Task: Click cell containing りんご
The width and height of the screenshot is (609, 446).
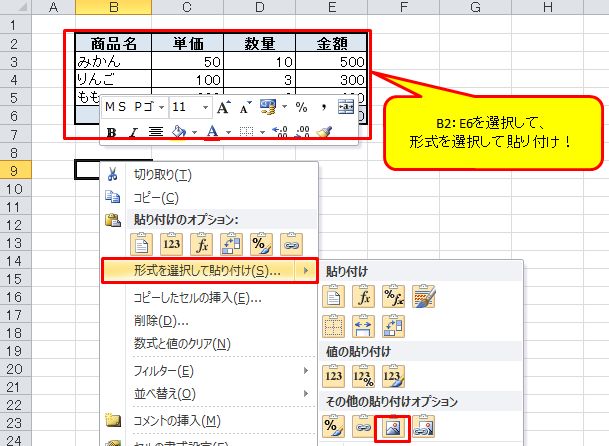Action: 113,79
